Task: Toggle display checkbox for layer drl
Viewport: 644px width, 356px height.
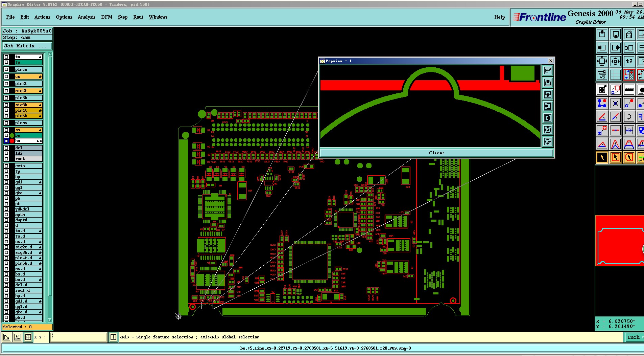Action: tap(6, 148)
